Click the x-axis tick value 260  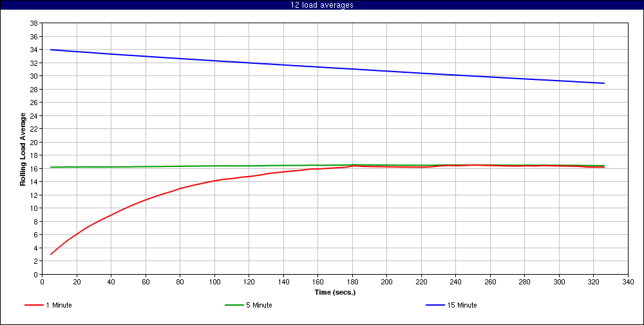[x=490, y=282]
